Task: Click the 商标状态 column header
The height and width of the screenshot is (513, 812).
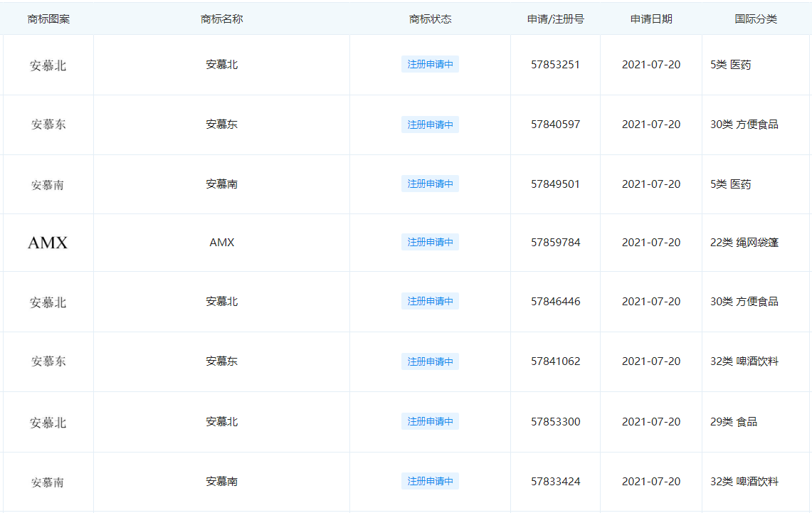Action: pos(430,19)
